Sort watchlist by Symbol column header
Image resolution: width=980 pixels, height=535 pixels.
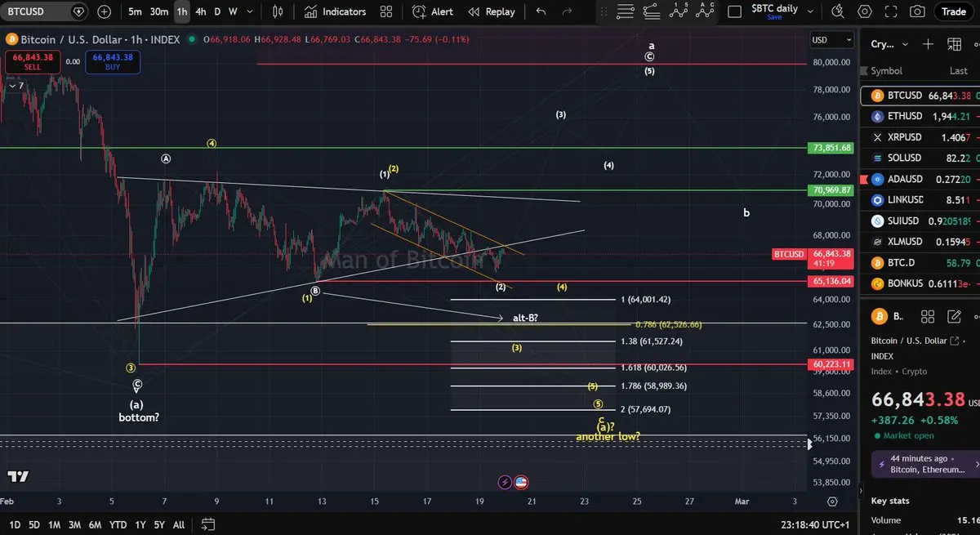click(886, 71)
